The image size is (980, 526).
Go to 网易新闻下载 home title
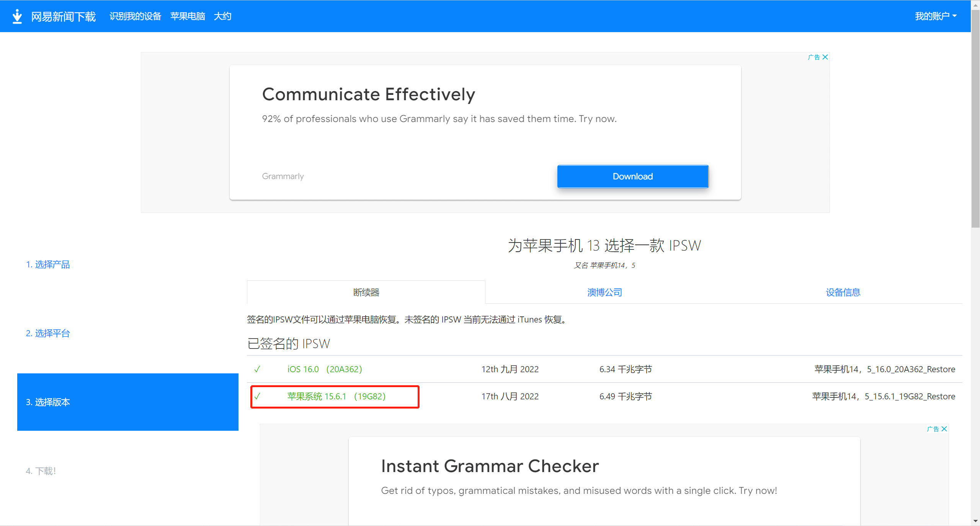64,16
